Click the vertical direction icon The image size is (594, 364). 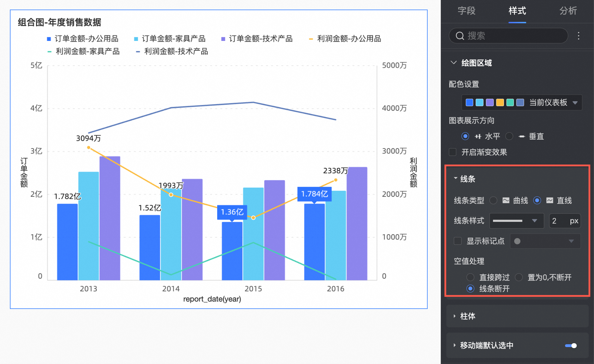pyautogui.click(x=522, y=136)
